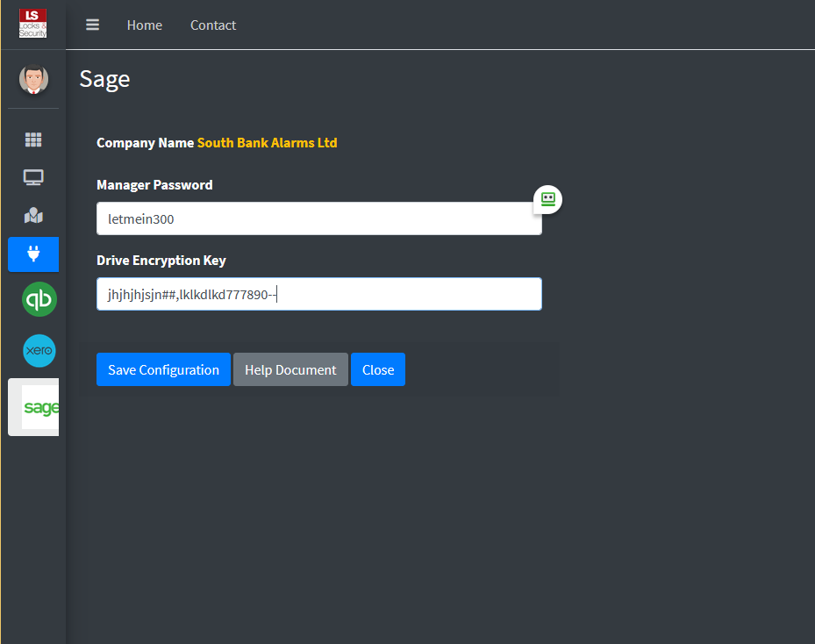Viewport: 815px width, 644px height.
Task: Toggle the hamburger sidebar menu
Action: pyautogui.click(x=92, y=25)
